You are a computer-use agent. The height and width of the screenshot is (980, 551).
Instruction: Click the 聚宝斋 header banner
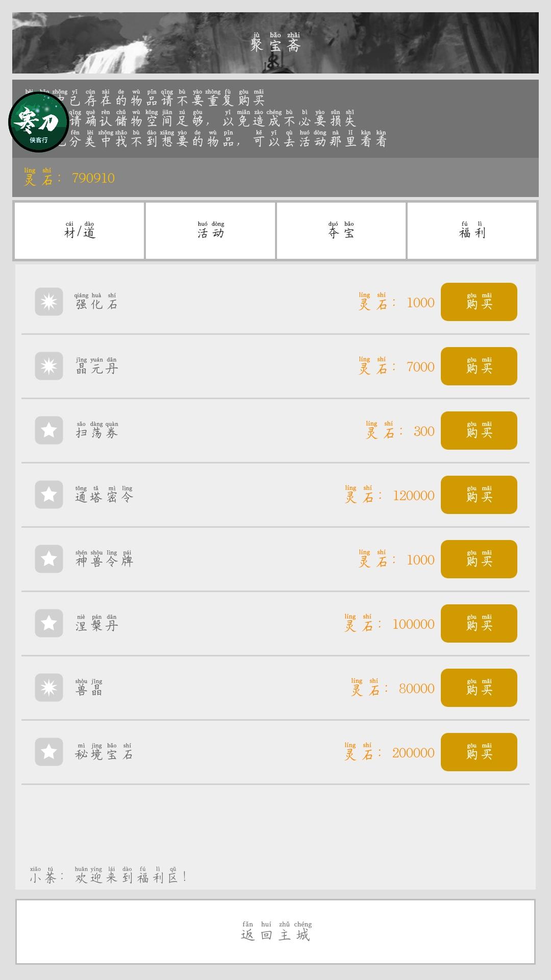point(275,43)
